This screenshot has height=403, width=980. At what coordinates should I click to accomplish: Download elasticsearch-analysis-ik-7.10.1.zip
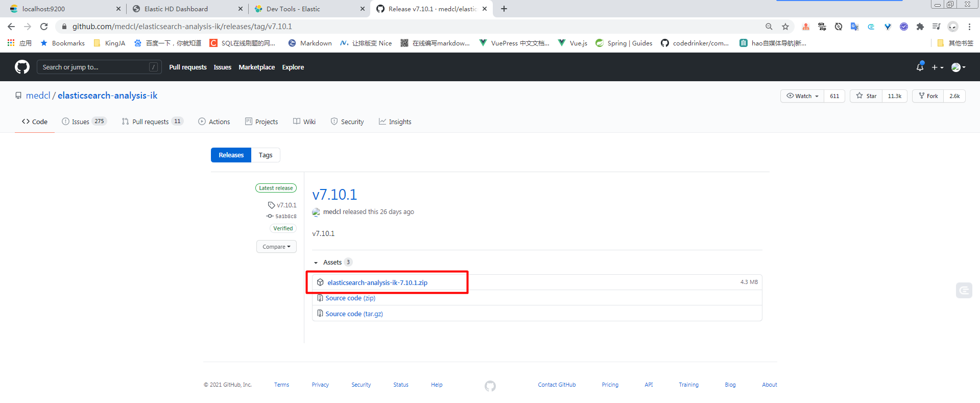377,282
